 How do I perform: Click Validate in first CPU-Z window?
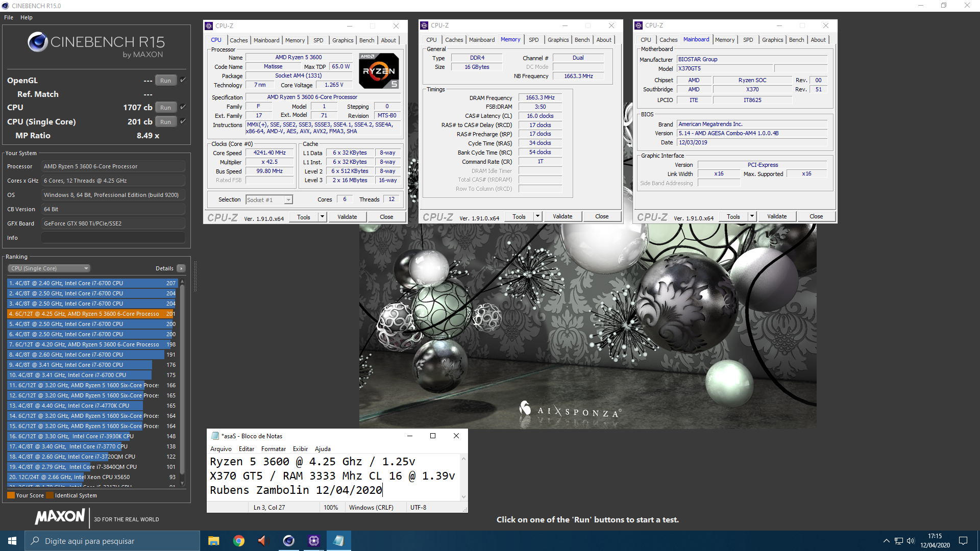coord(347,217)
